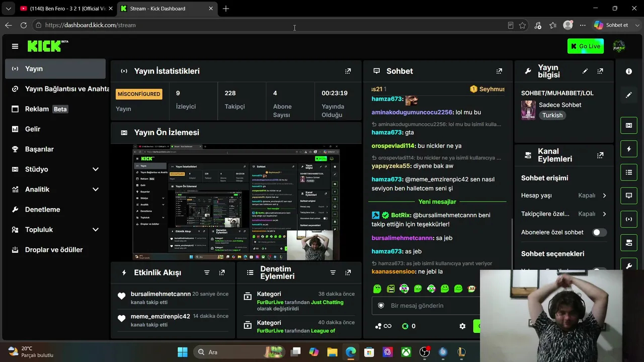Viewport: 644px width, 362px height.
Task: Open Hesap yaşı setting chevron
Action: point(604,196)
